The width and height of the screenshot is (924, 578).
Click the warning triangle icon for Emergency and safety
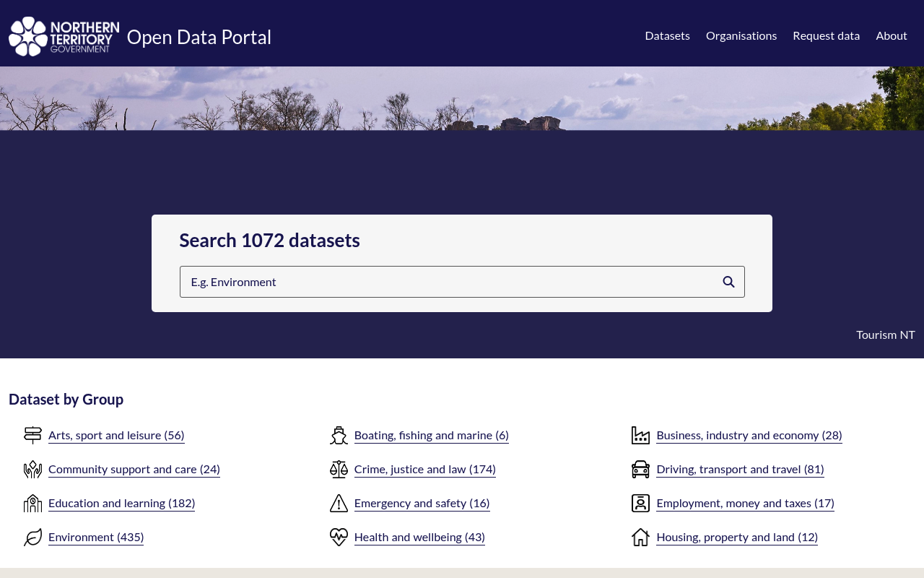point(339,503)
